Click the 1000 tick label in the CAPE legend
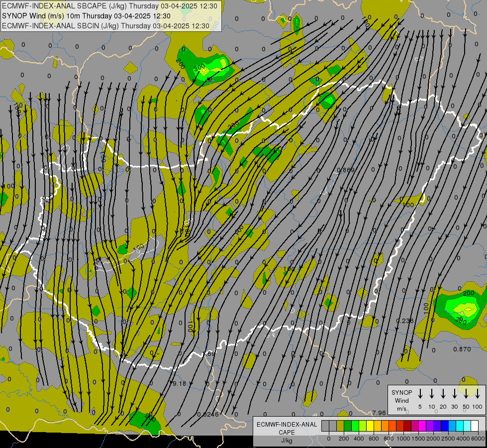Screen dimensions: 487x448 (x=403, y=439)
